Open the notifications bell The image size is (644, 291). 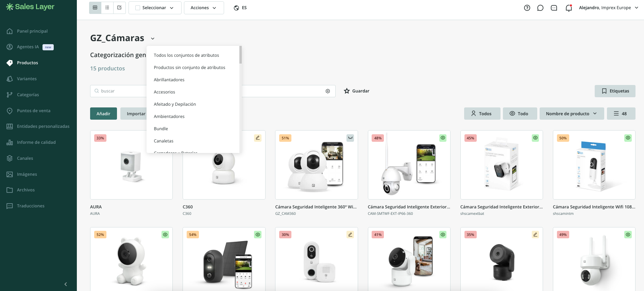point(569,8)
